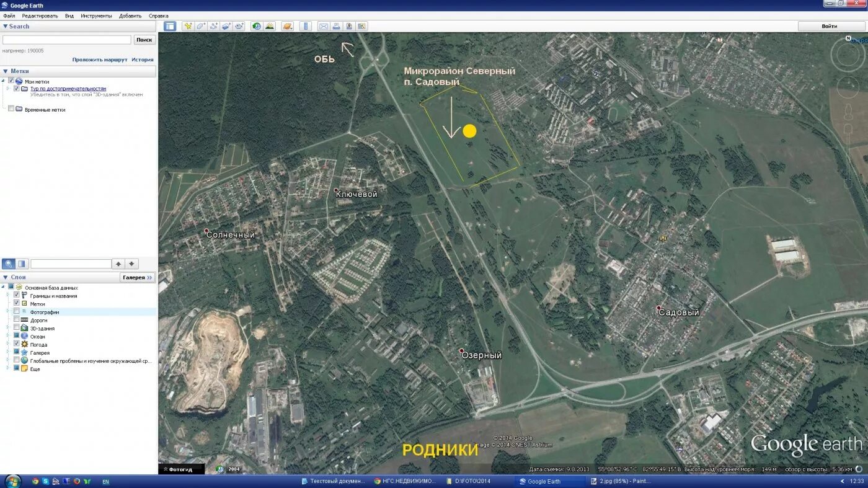Enable the 3D-здания layer checkbox
868x488 pixels.
click(x=17, y=328)
